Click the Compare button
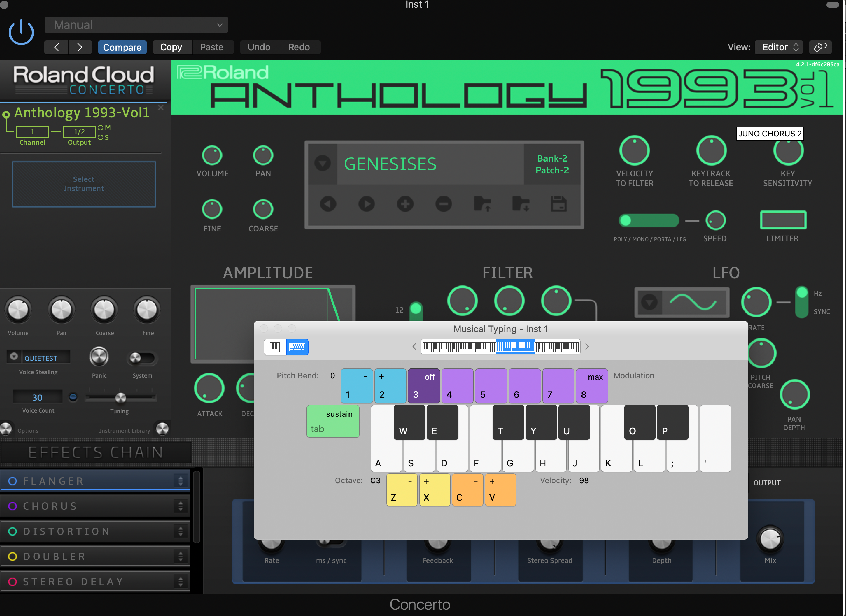 (x=122, y=47)
